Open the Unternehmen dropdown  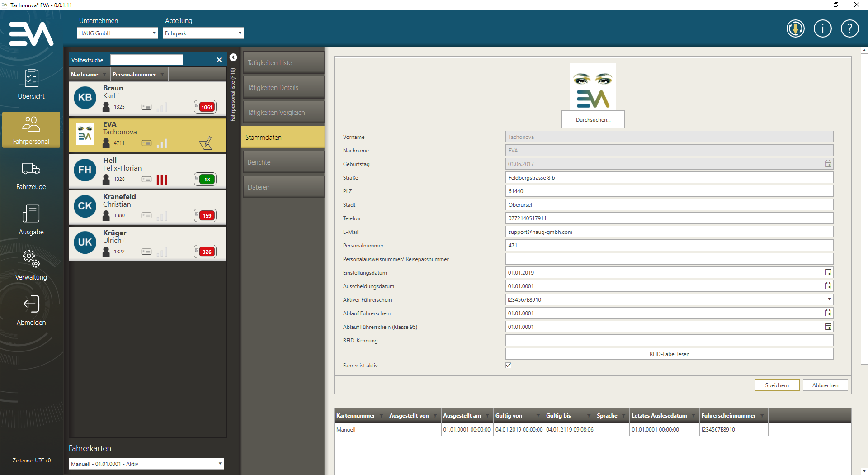(x=117, y=33)
